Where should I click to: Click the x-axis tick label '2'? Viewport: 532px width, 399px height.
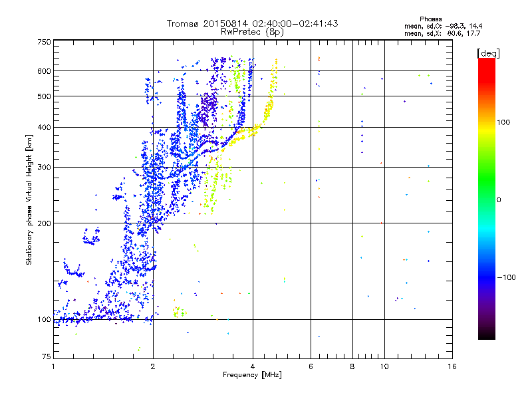(153, 366)
